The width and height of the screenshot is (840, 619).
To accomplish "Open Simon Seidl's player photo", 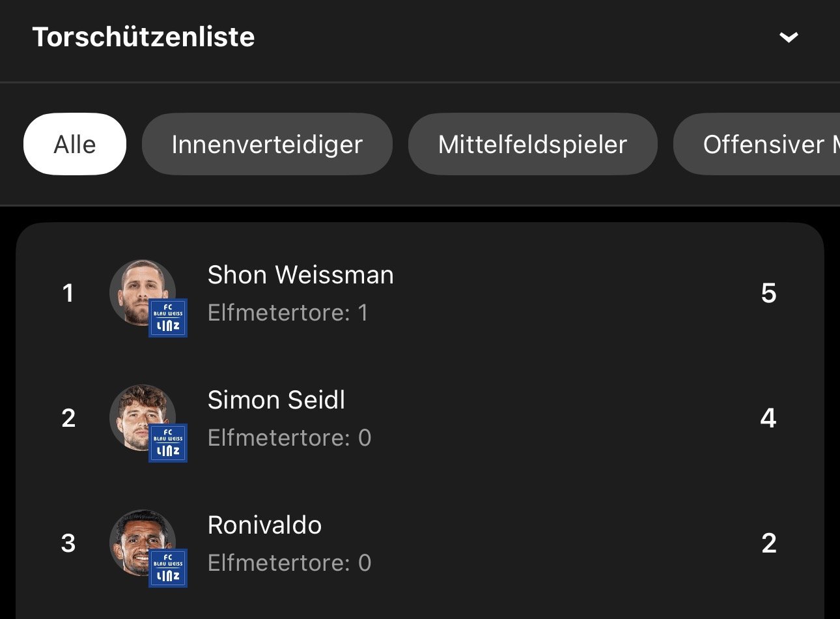I will [139, 414].
